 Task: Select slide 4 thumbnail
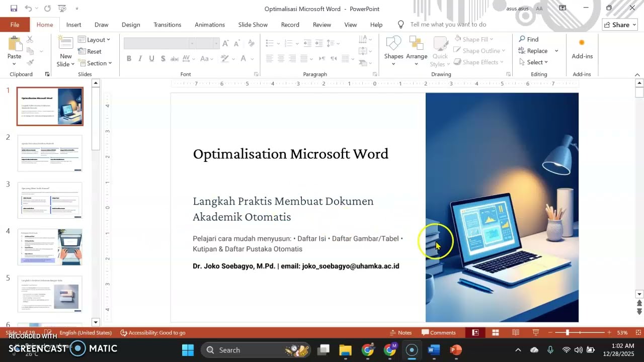[50, 247]
